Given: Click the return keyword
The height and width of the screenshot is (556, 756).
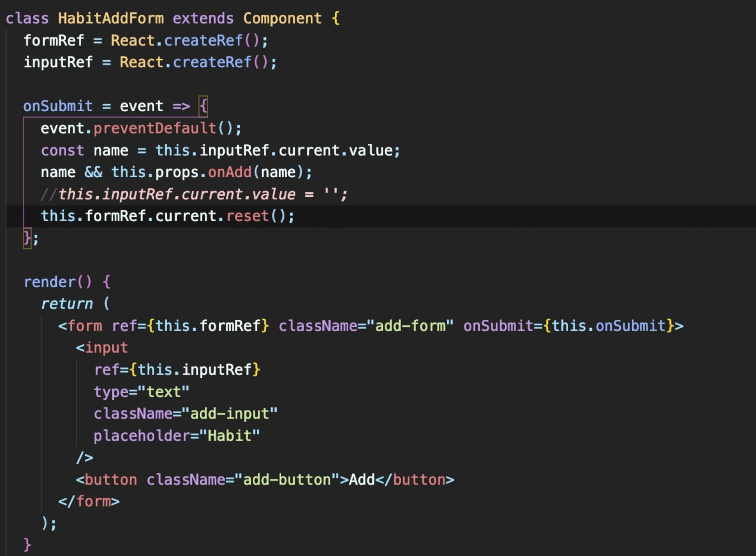Looking at the screenshot, I should click(67, 304).
